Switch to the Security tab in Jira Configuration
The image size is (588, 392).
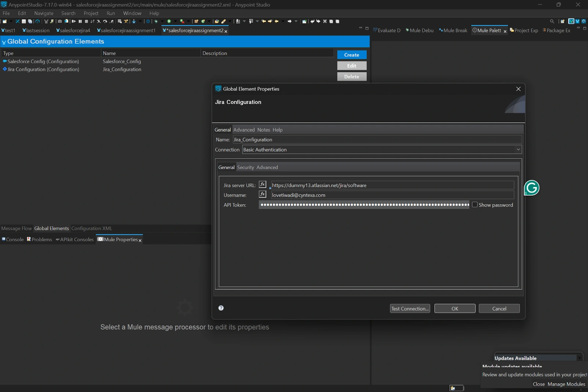point(245,167)
